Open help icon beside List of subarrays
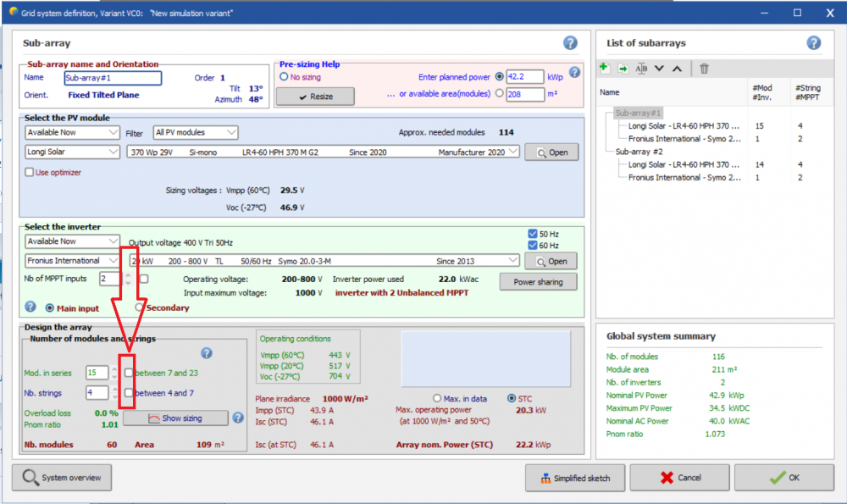The width and height of the screenshot is (847, 504). [813, 43]
